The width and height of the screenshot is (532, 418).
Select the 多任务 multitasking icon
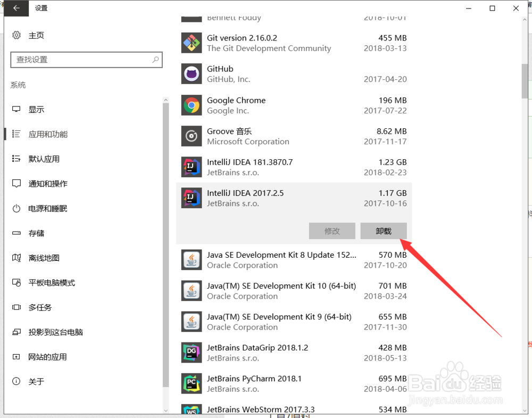[16, 307]
